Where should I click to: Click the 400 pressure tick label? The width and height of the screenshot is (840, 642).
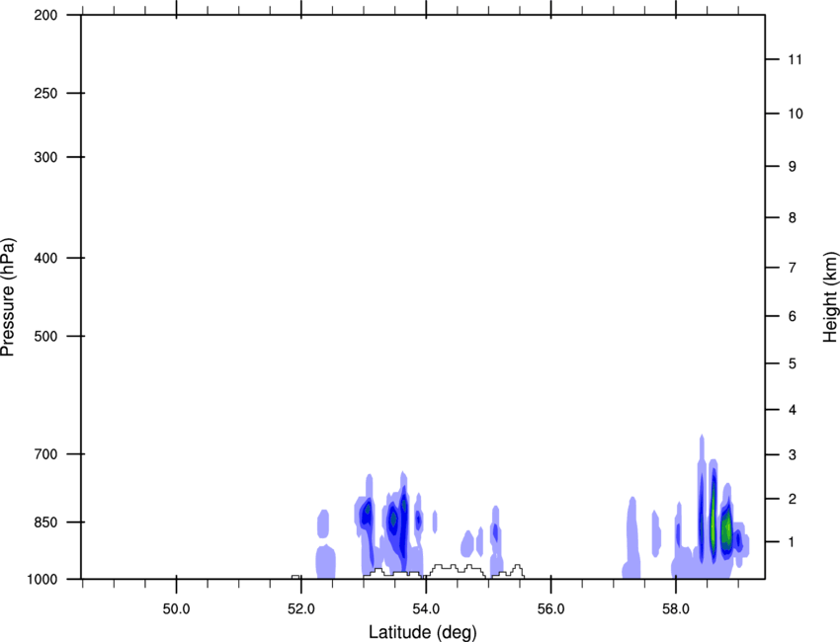coord(45,258)
